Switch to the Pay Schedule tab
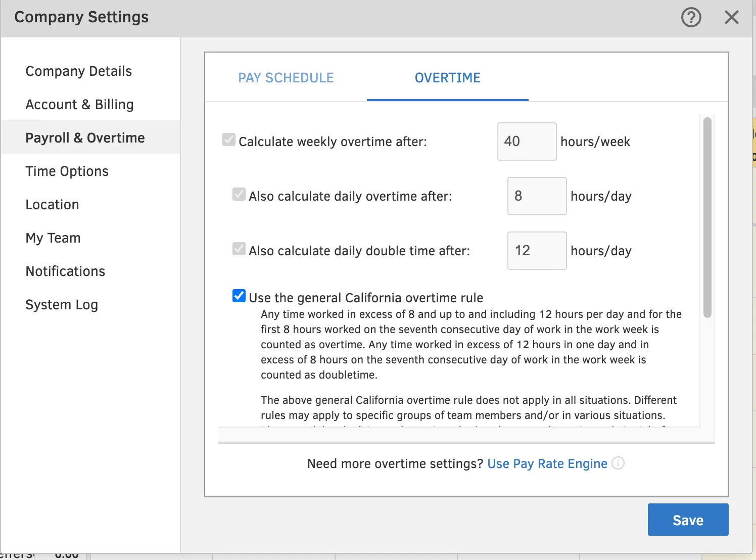Screen dimensions: 756x560 click(286, 77)
